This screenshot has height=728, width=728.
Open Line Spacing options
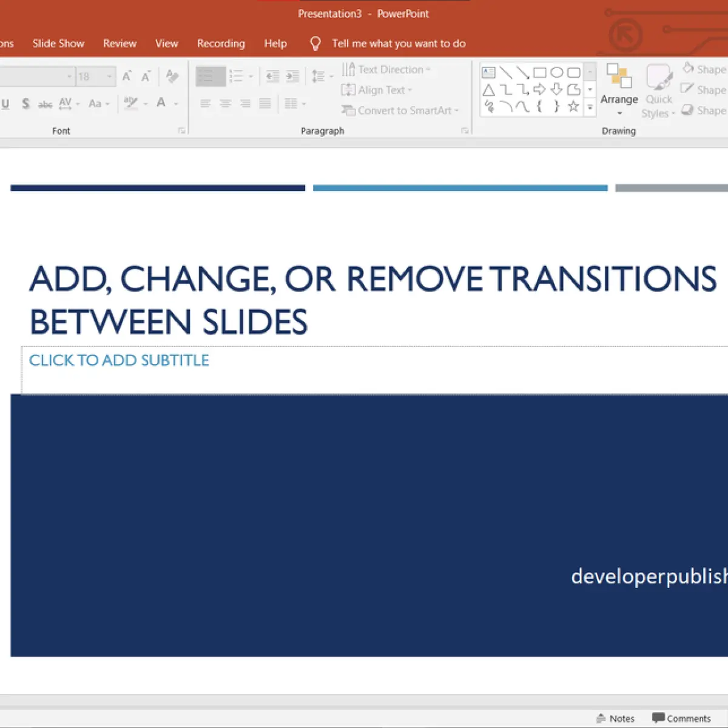click(322, 76)
